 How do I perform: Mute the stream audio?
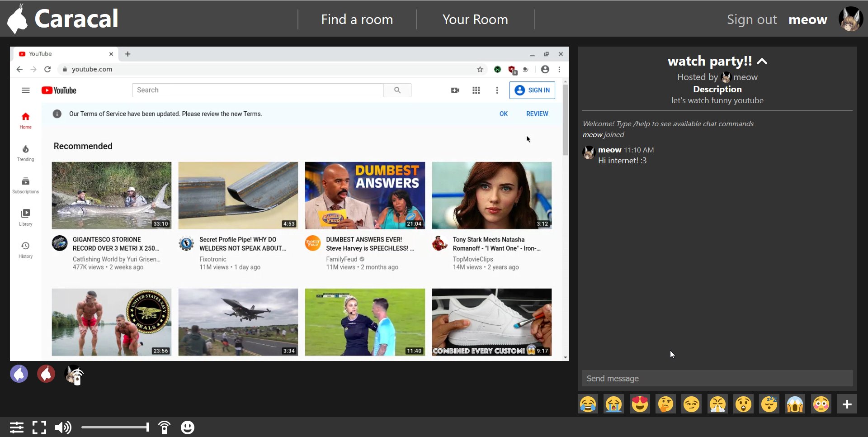point(63,427)
